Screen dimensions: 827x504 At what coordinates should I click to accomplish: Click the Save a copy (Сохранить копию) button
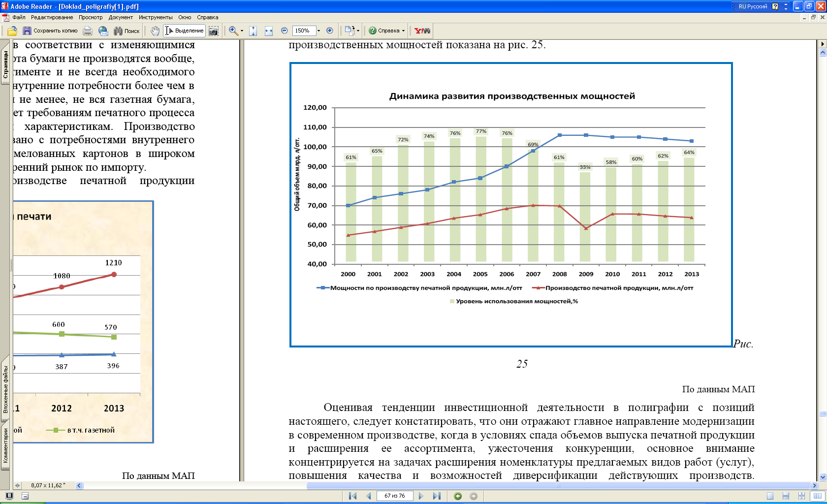tap(50, 31)
